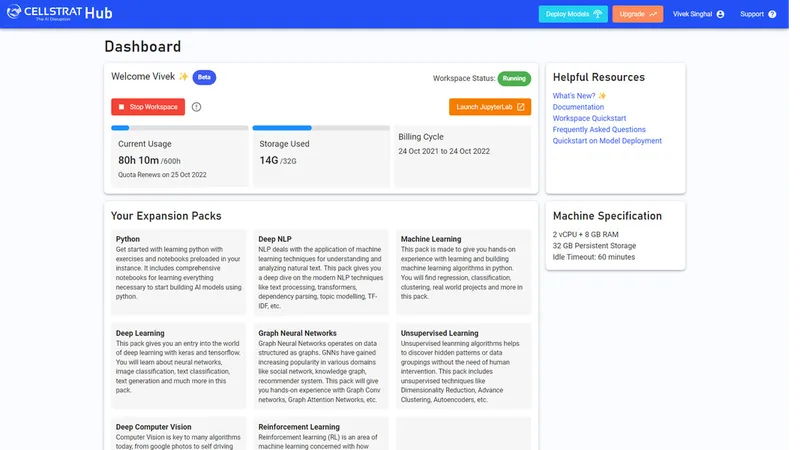The width and height of the screenshot is (800, 450).
Task: Click the 'Billing Cycle' label
Action: point(421,137)
